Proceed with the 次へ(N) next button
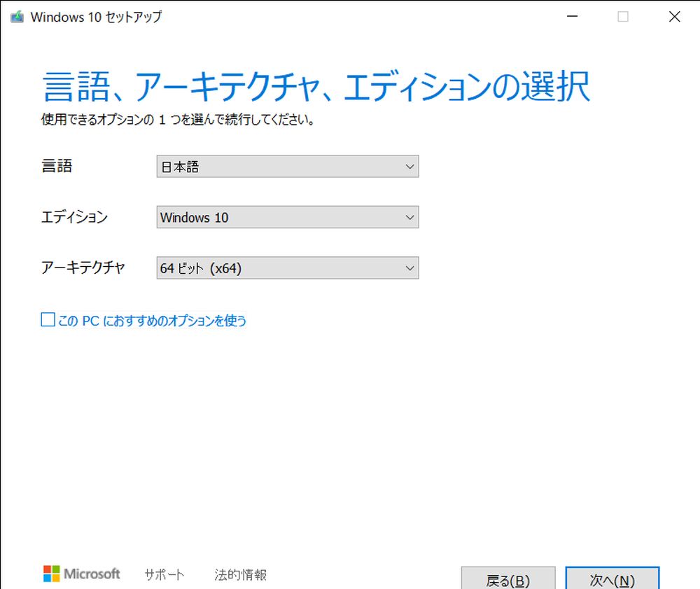Image resolution: width=700 pixels, height=589 pixels. coord(612,580)
